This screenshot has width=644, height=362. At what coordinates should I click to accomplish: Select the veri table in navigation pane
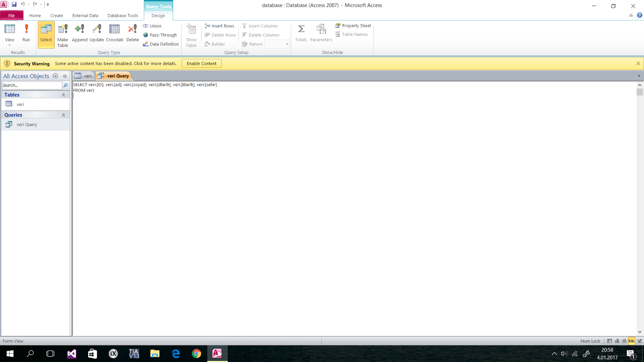(35, 104)
